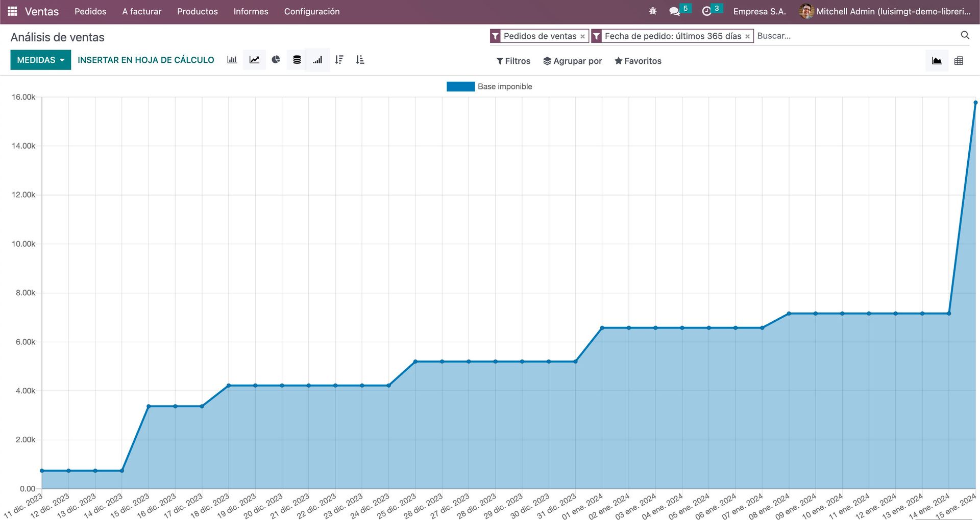Viewport: 980px width, 520px height.
Task: Sort chart in descending order
Action: [x=339, y=60]
